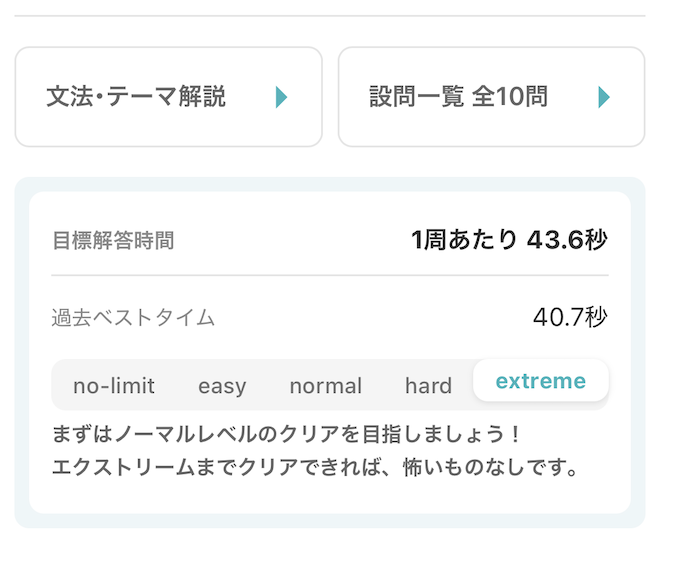
Task: Switch difficulty to easy
Action: point(222,386)
